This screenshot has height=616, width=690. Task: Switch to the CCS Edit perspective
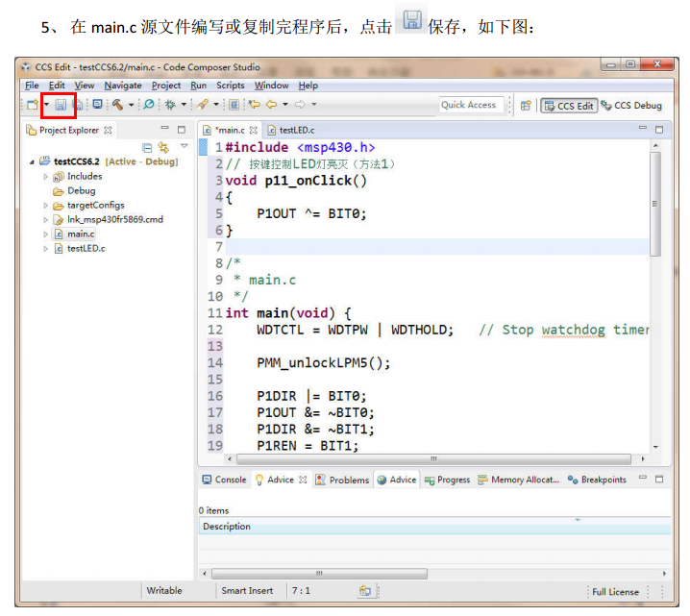(569, 106)
